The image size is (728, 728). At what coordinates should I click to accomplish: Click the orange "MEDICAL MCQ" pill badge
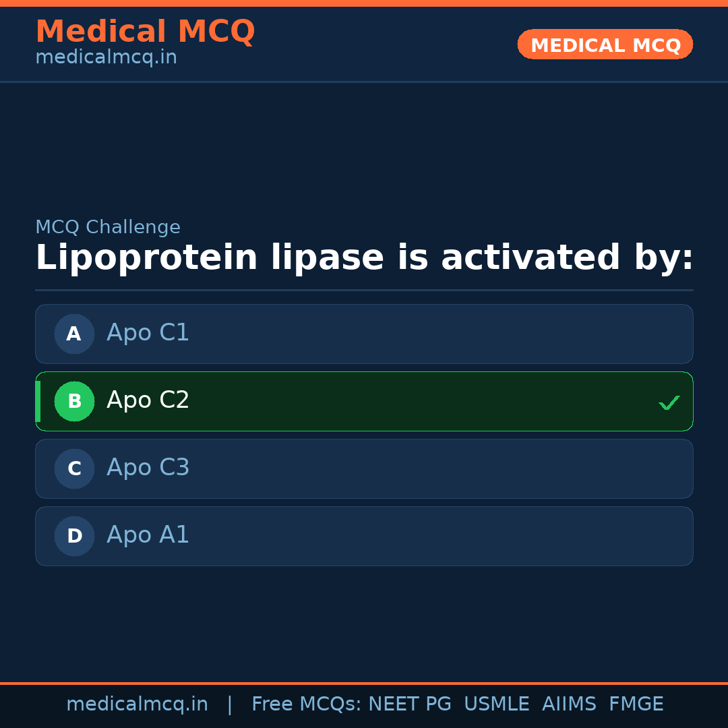605,45
